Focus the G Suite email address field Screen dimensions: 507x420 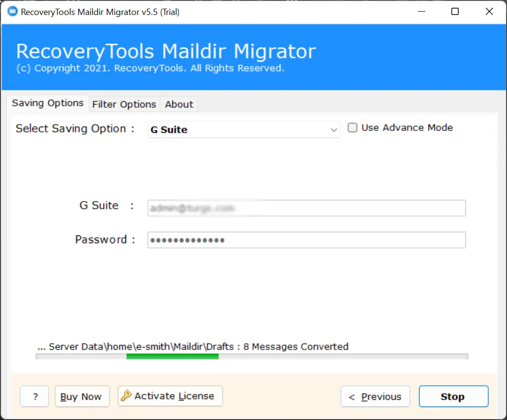pyautogui.click(x=306, y=208)
